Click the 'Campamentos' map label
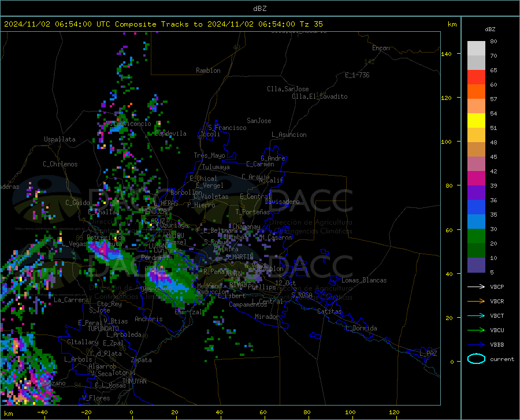This screenshot has width=520, height=420. point(248,304)
